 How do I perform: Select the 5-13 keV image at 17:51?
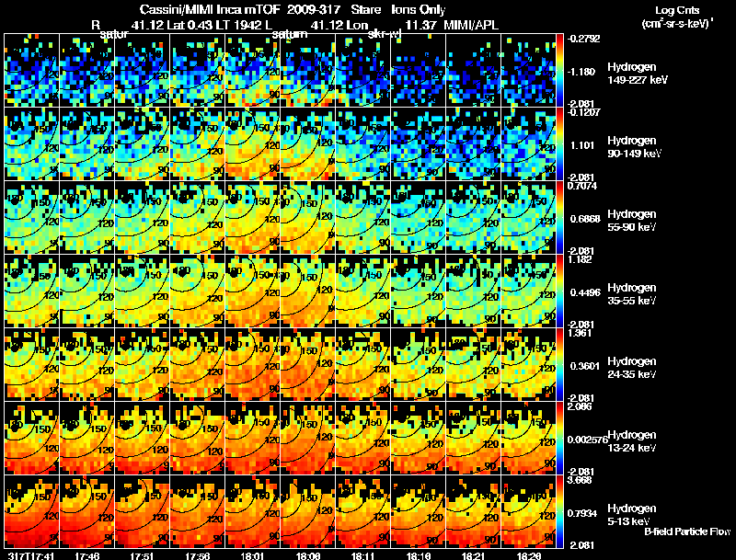[143, 511]
